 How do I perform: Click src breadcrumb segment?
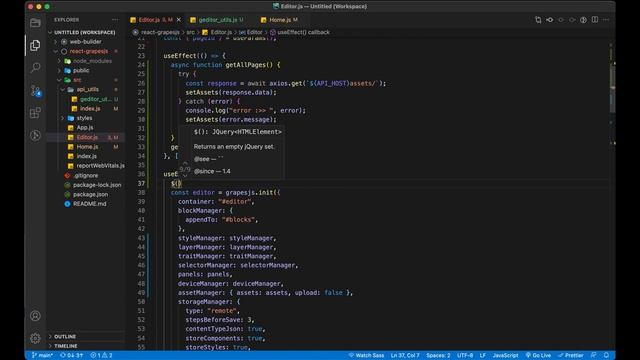click(191, 32)
